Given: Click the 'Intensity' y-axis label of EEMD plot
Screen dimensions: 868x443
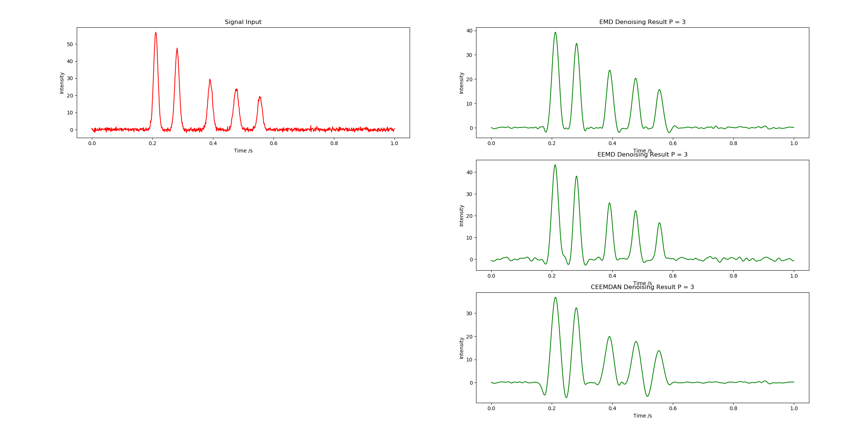Looking at the screenshot, I should pyautogui.click(x=461, y=215).
